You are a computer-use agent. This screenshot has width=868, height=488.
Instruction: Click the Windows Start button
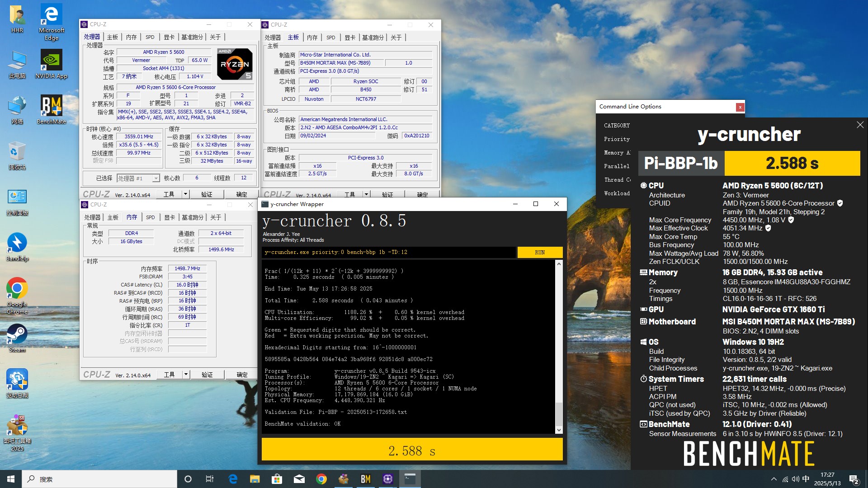click(11, 479)
